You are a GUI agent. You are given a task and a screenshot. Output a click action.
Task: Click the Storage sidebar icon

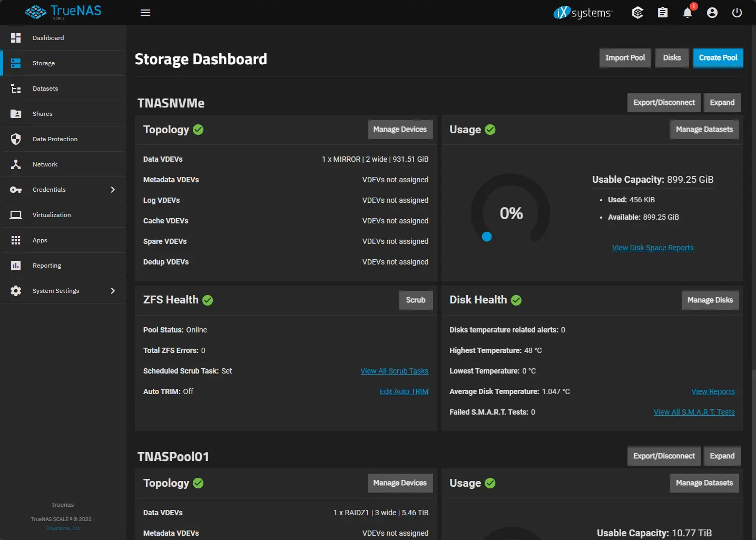(x=16, y=63)
